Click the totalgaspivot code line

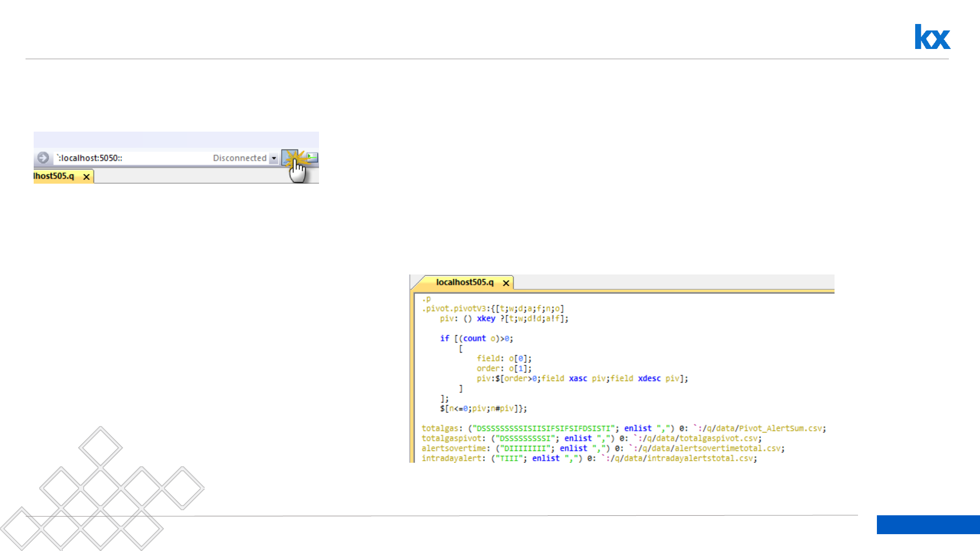(591, 439)
